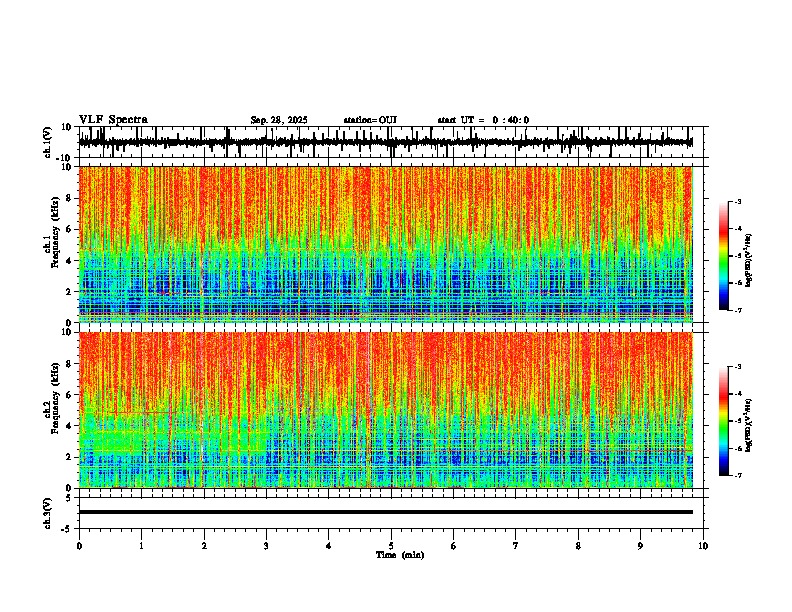The width and height of the screenshot is (792, 612).
Task: Click the ch.1 frequency spectrogram panel
Action: pos(385,244)
